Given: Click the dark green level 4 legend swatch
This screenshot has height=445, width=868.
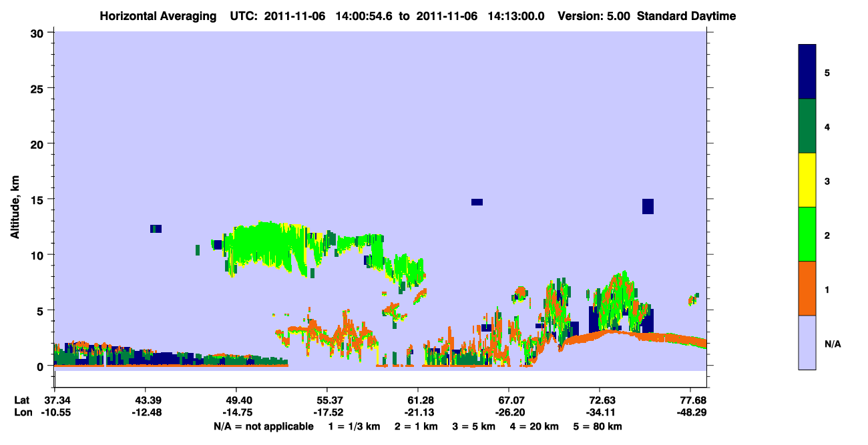Looking at the screenshot, I should [807, 126].
